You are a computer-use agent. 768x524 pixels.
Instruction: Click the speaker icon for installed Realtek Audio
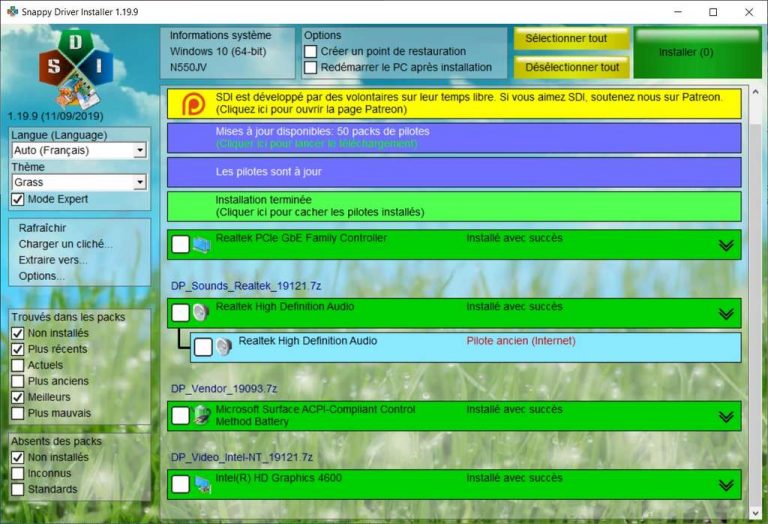pyautogui.click(x=202, y=313)
